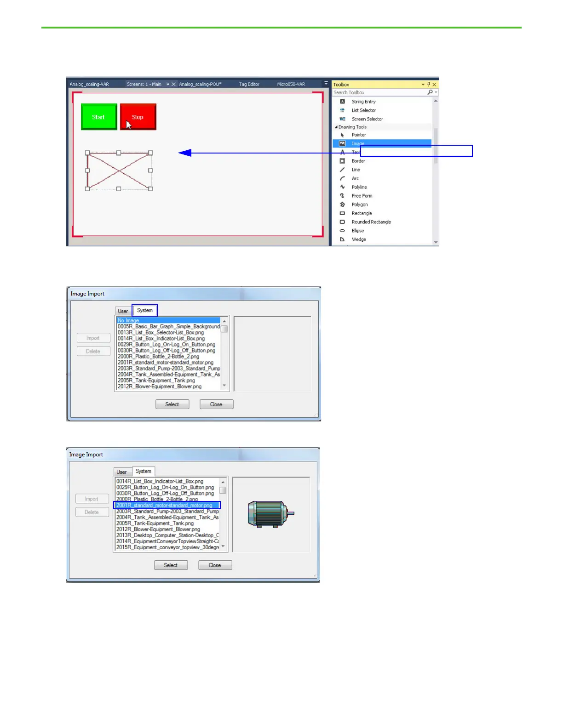
Task: Click the red Stop button on canvas
Action: point(138,117)
